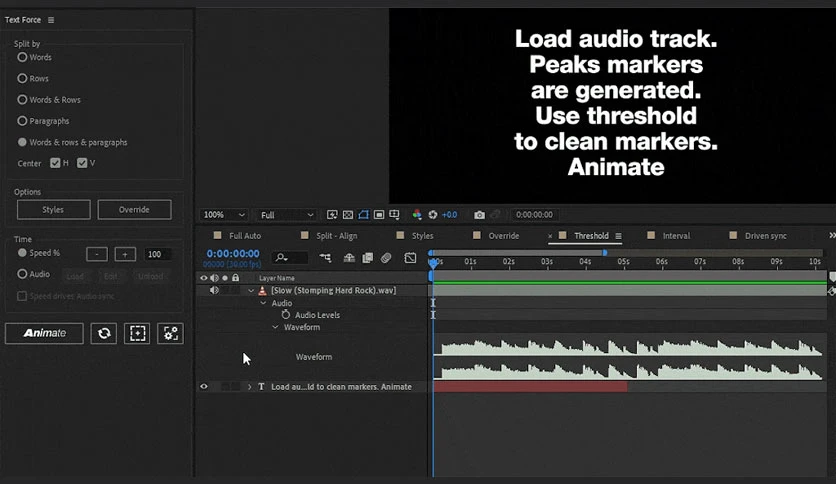Click the Override options button
836x484 pixels.
pyautogui.click(x=134, y=209)
